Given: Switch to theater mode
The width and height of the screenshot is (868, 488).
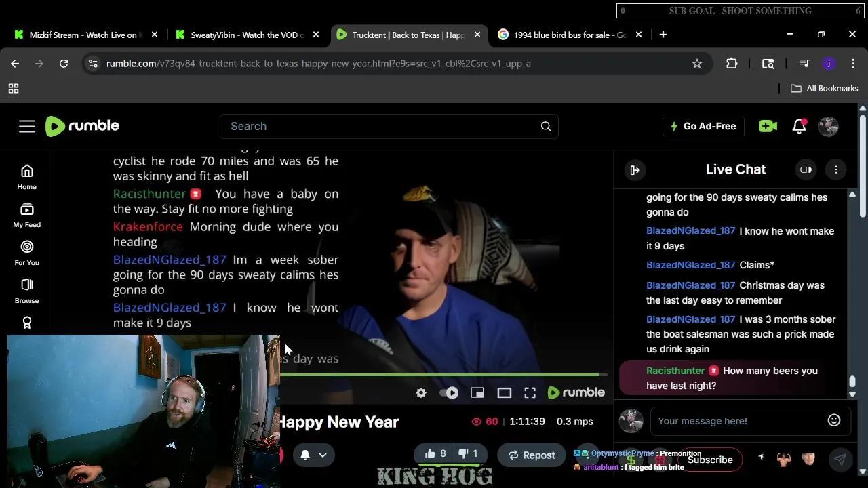Looking at the screenshot, I should coord(504,392).
